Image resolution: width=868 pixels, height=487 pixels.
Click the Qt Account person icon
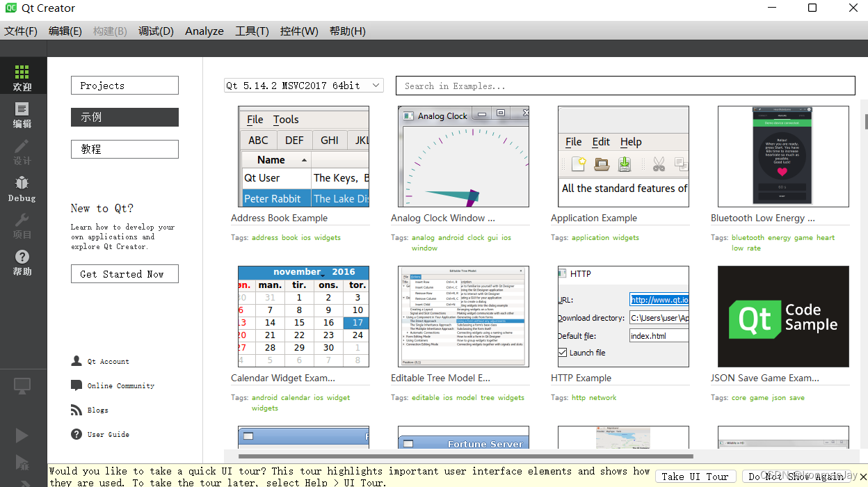77,361
